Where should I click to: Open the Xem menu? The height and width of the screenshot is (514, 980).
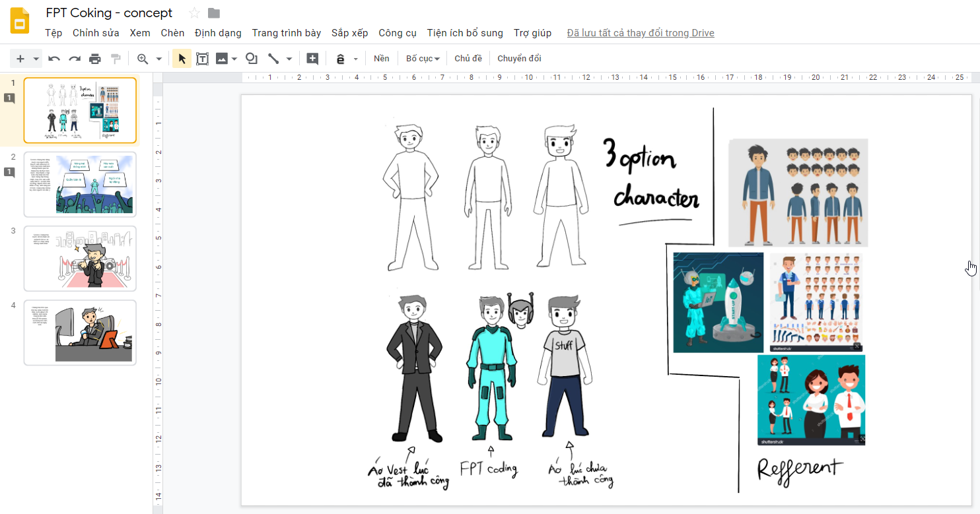[x=140, y=33]
